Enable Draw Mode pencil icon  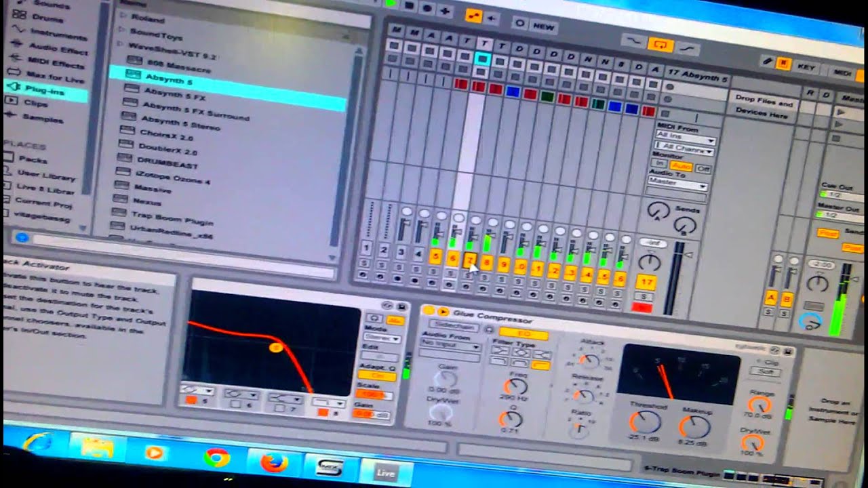pos(768,61)
